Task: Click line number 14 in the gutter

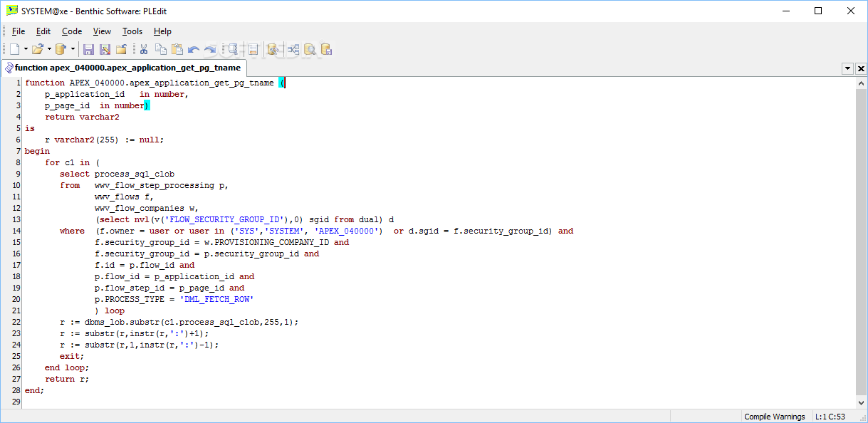Action: click(x=17, y=231)
